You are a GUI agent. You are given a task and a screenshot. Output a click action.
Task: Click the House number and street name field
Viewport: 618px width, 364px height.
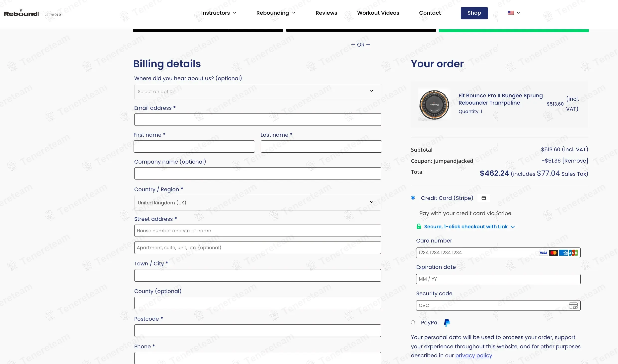tap(258, 231)
